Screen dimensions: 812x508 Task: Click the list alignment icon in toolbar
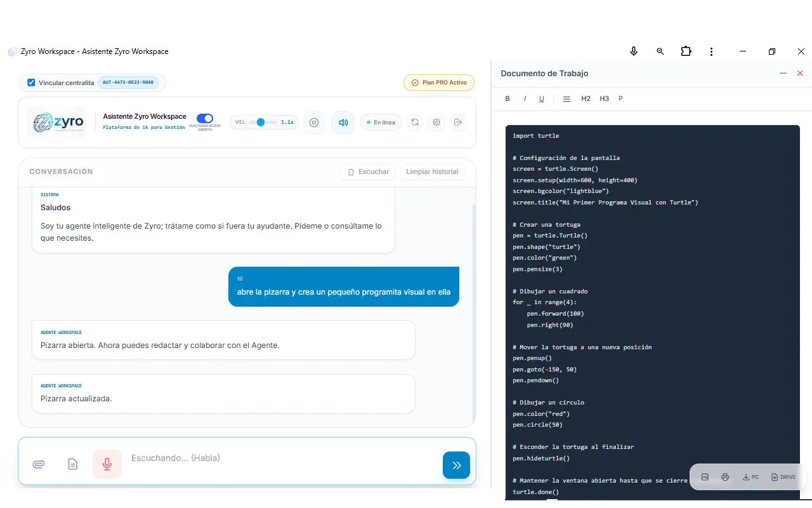566,98
